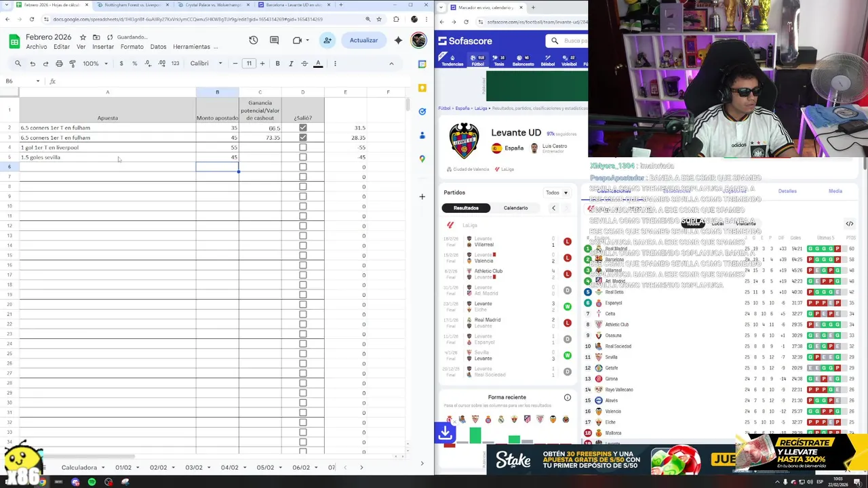The height and width of the screenshot is (488, 868).
Task: Check the ¿Salió? box in row 7
Action: [302, 177]
